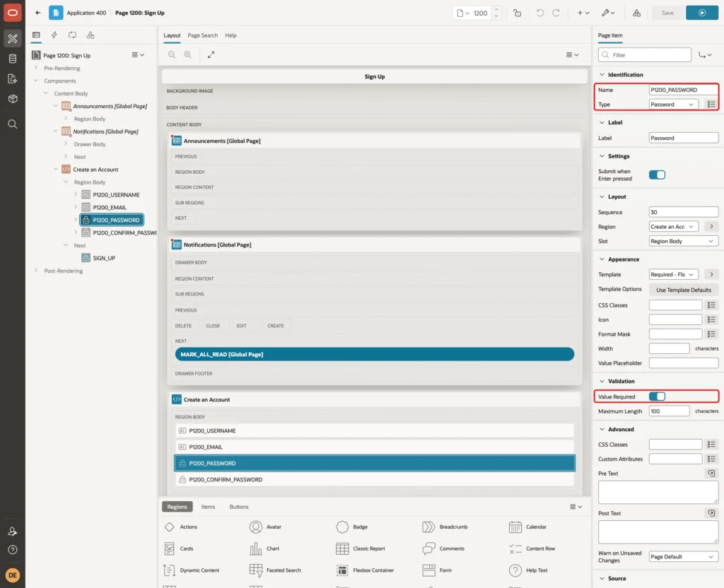
Task: Click the Use Template Defaults button
Action: pyautogui.click(x=684, y=290)
